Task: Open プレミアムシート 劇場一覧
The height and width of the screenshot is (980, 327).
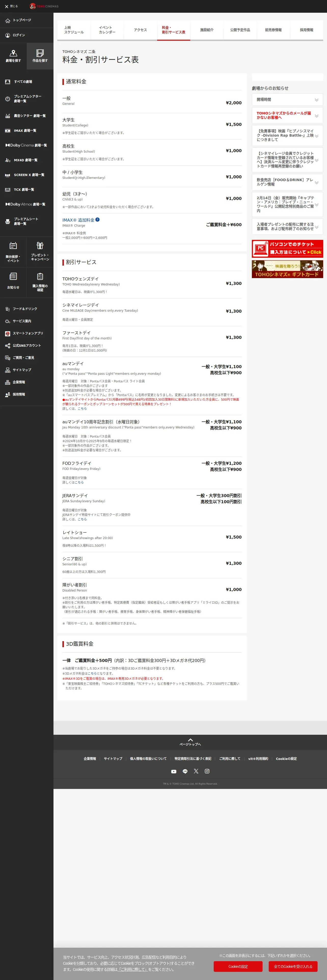Action: (27, 221)
